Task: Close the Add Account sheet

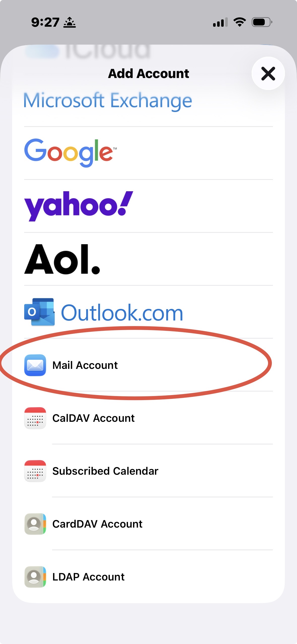Action: (268, 73)
